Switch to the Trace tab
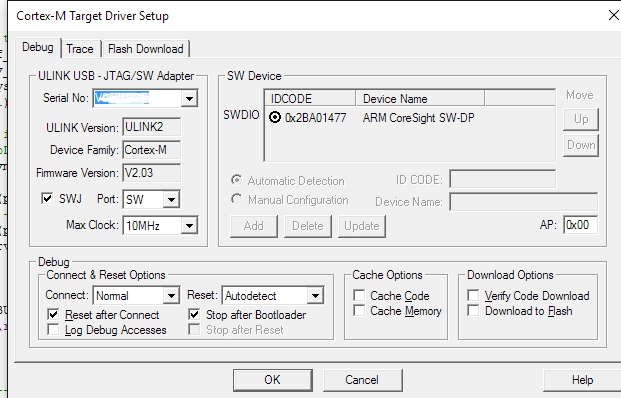This screenshot has width=621, height=398. (80, 49)
